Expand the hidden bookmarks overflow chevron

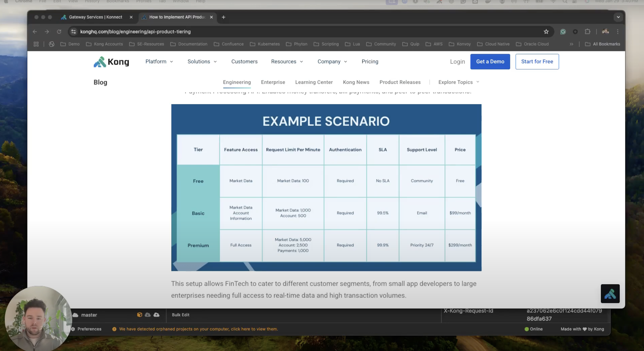(x=571, y=44)
